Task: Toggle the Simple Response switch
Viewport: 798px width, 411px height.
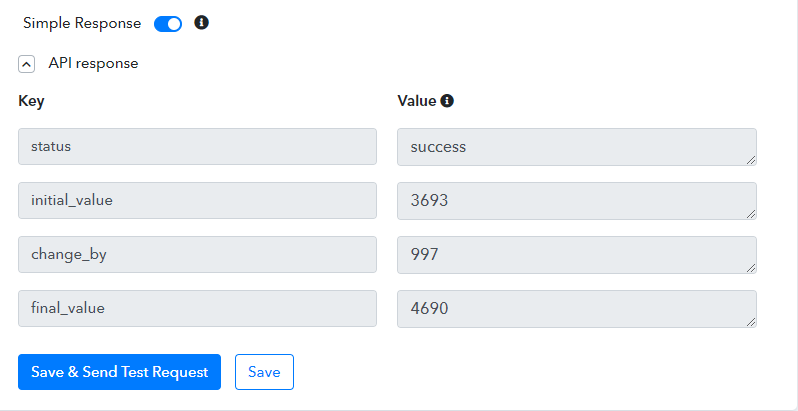Action: [168, 24]
